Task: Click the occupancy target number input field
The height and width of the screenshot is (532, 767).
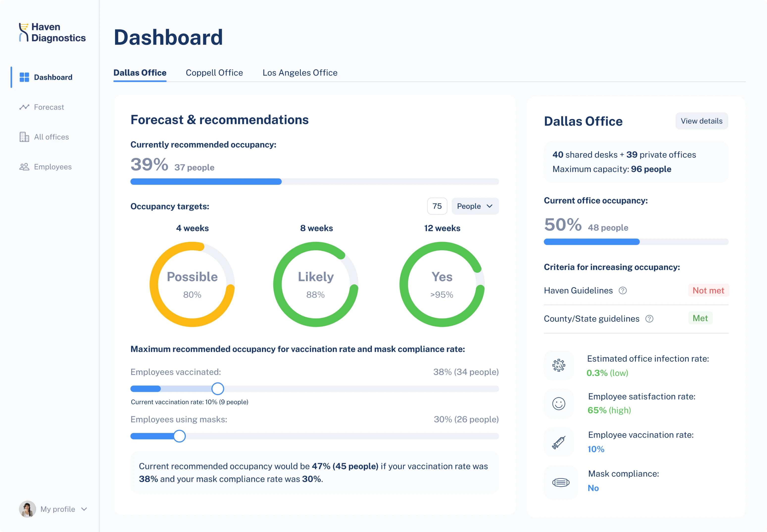Action: [437, 206]
